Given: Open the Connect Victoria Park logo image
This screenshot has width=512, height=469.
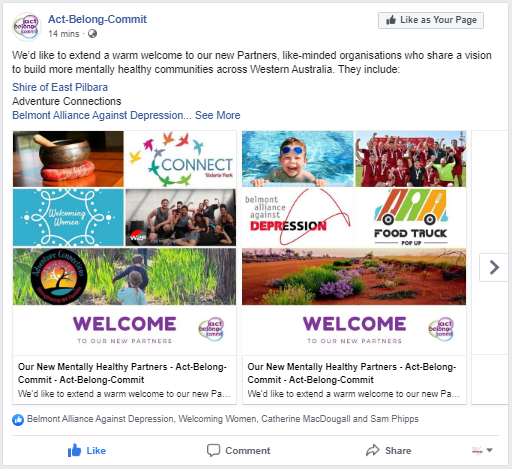Looking at the screenshot, I should [181, 159].
